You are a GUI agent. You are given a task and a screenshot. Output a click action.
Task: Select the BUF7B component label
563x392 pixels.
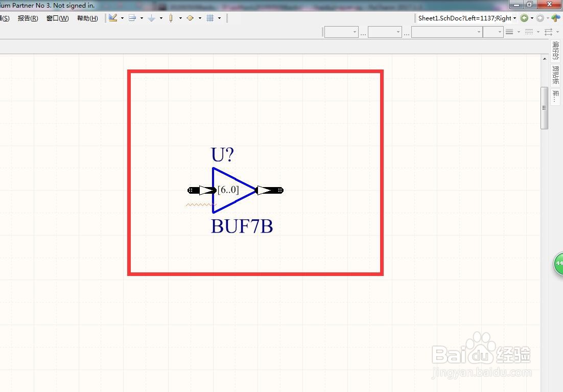coord(242,226)
